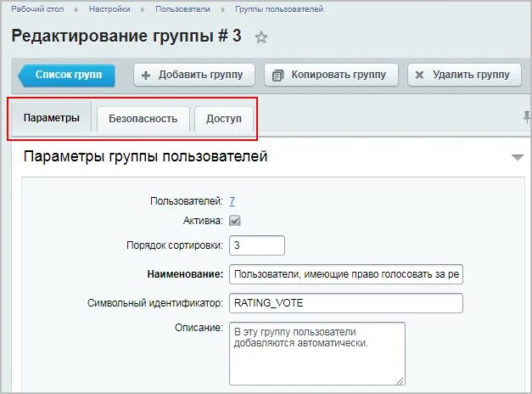Click the X icon on Удалить группу
532x394 pixels.
point(419,75)
